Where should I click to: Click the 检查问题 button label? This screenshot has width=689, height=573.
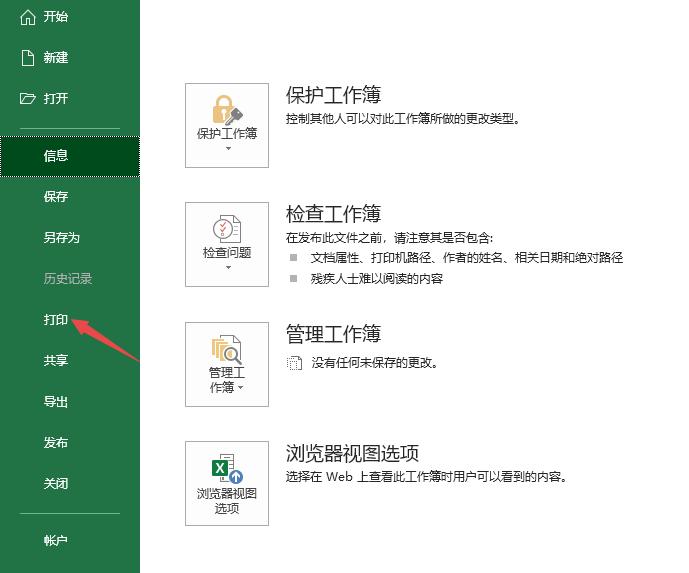[x=227, y=253]
